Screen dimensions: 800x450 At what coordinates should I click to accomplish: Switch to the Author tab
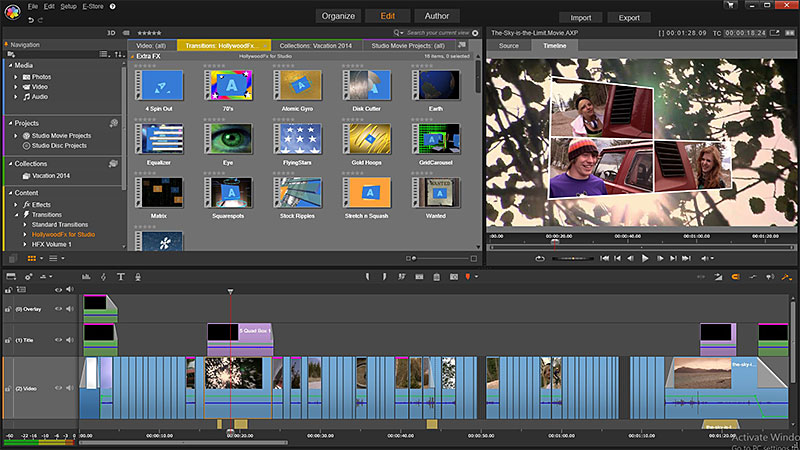click(x=436, y=16)
